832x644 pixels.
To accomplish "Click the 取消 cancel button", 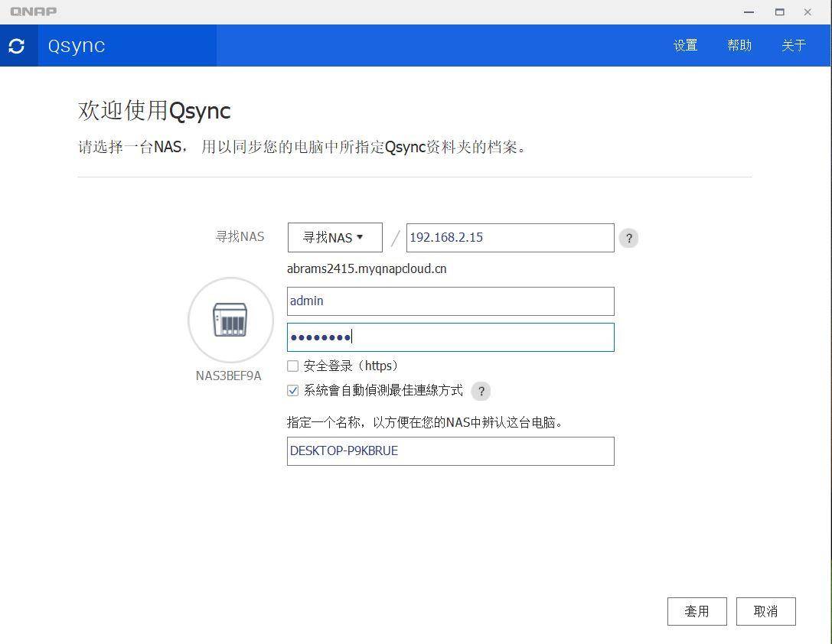I will (765, 611).
